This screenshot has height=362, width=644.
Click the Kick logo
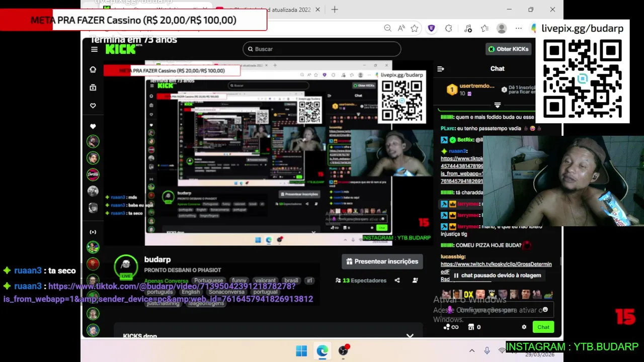click(x=121, y=49)
